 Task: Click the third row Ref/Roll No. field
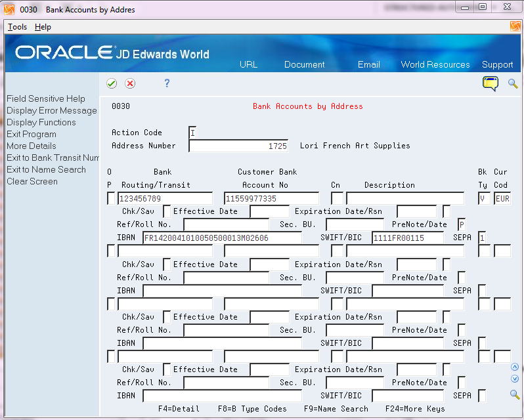click(227, 330)
